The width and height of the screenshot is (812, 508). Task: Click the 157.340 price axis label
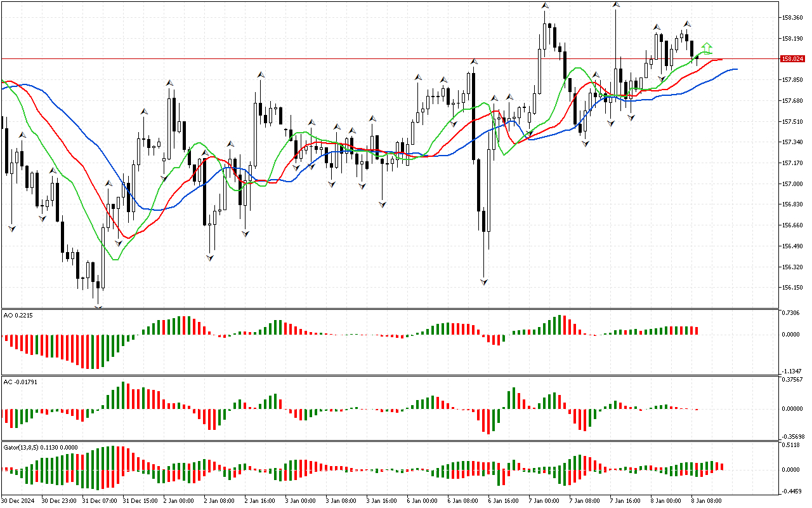pos(793,142)
